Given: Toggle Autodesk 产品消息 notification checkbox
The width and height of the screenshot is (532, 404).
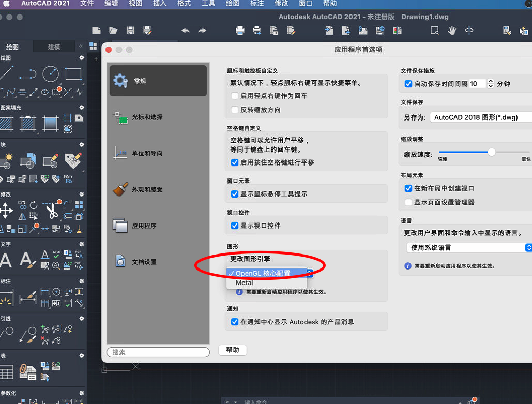Looking at the screenshot, I should (234, 322).
